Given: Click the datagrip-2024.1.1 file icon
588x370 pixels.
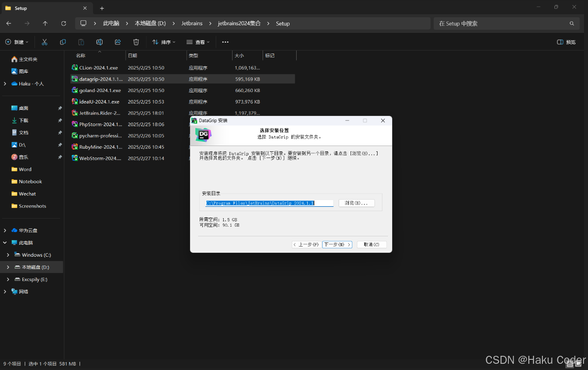Looking at the screenshot, I should coord(75,79).
